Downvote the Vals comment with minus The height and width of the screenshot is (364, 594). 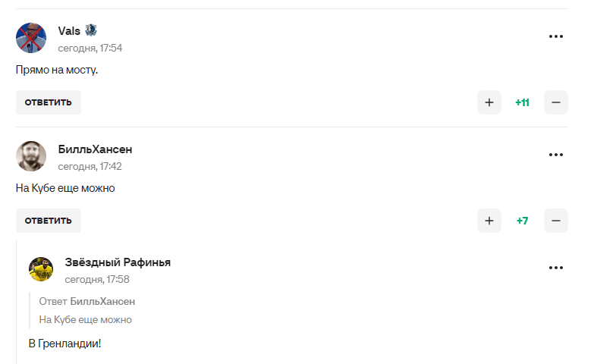556,102
